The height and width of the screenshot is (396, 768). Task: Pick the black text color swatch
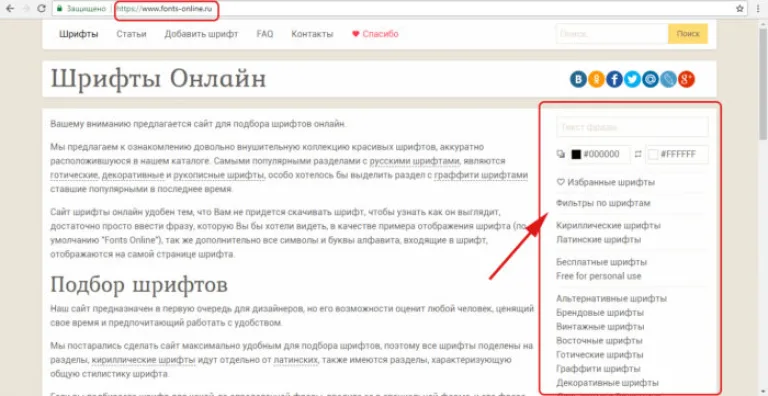[576, 154]
